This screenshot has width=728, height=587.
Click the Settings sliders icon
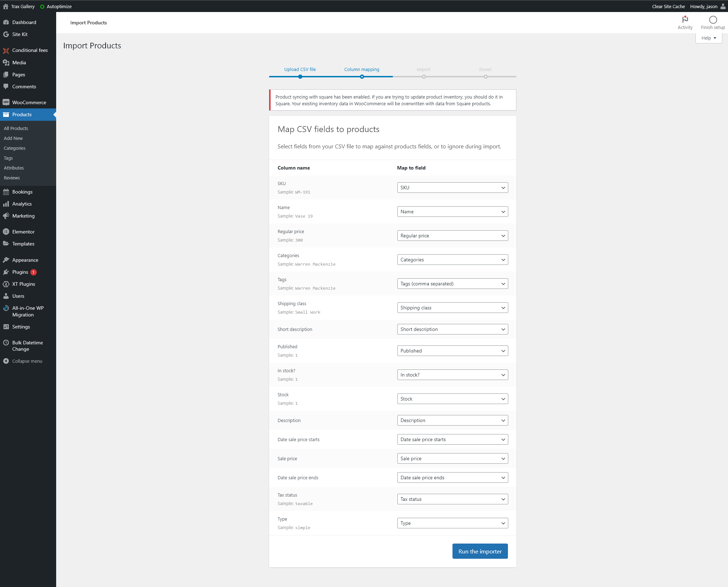6,327
